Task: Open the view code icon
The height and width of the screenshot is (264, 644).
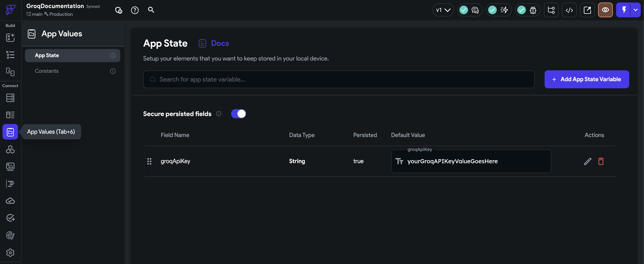Action: 569,10
